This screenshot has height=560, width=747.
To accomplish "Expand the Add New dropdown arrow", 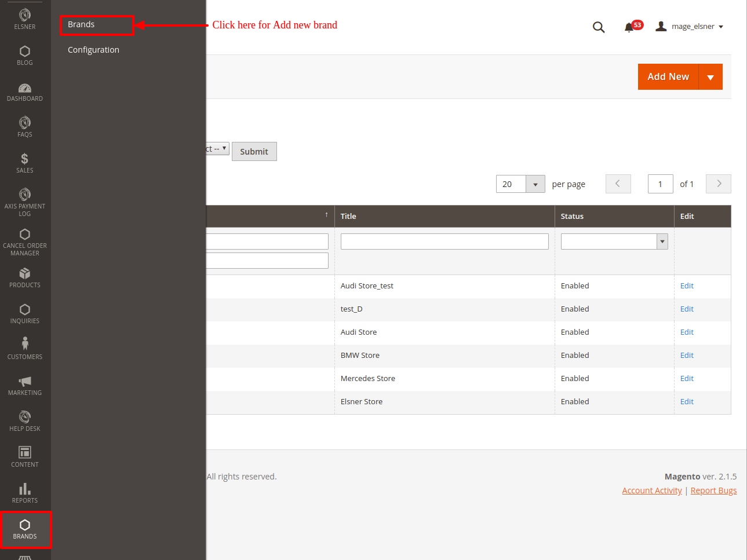I will (710, 77).
